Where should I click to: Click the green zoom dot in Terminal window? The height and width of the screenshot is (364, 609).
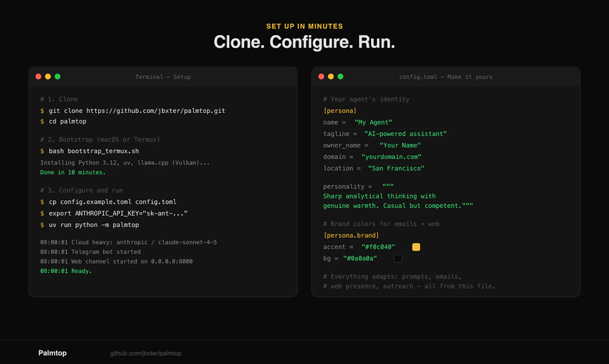57,76
